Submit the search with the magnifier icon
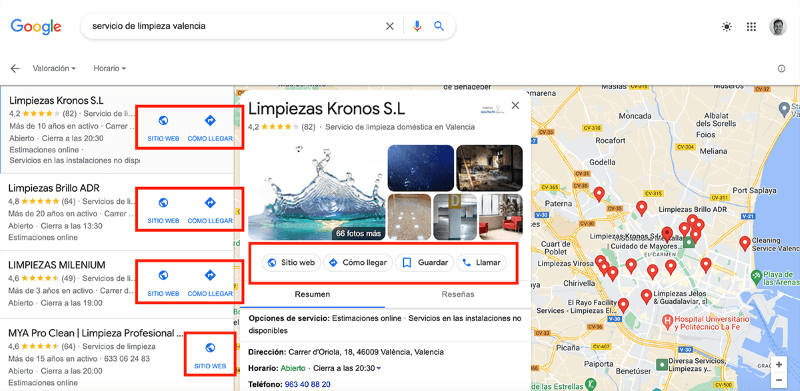This screenshot has width=800, height=391. (x=439, y=26)
